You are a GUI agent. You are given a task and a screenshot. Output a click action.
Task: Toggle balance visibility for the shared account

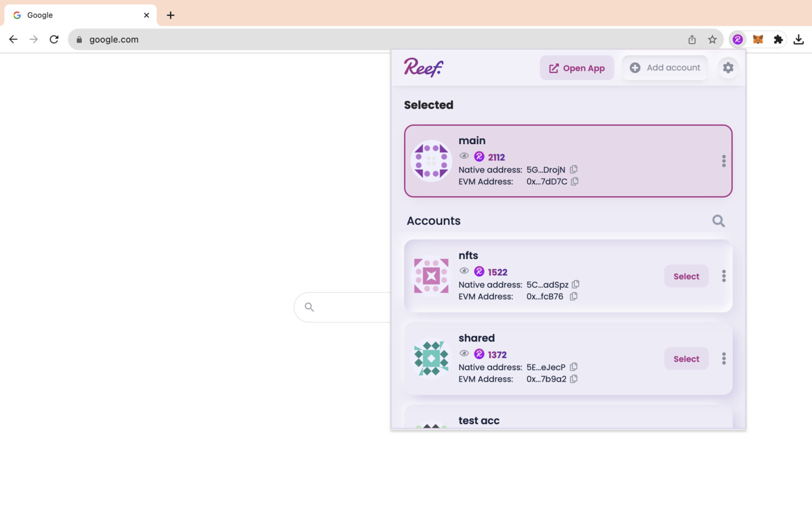[464, 354]
